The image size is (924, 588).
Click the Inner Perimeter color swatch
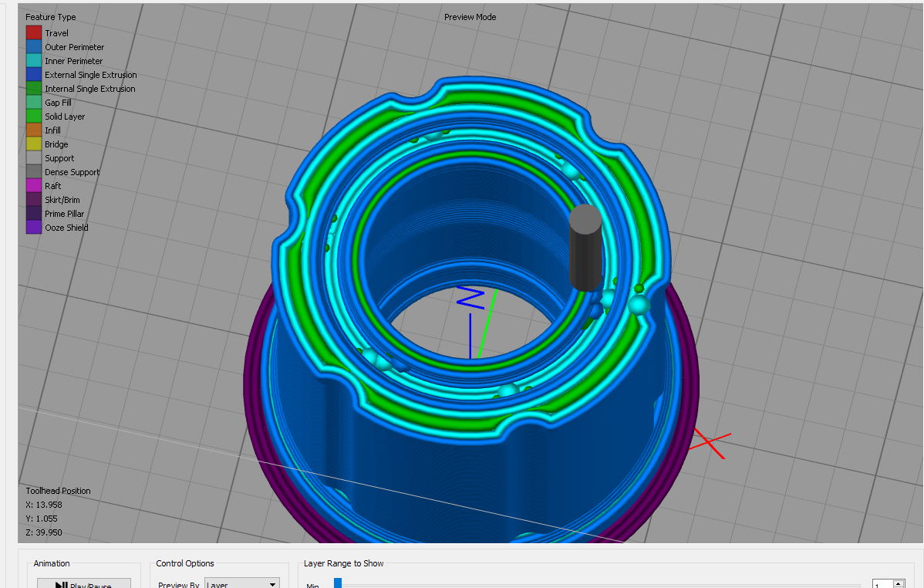[34, 61]
